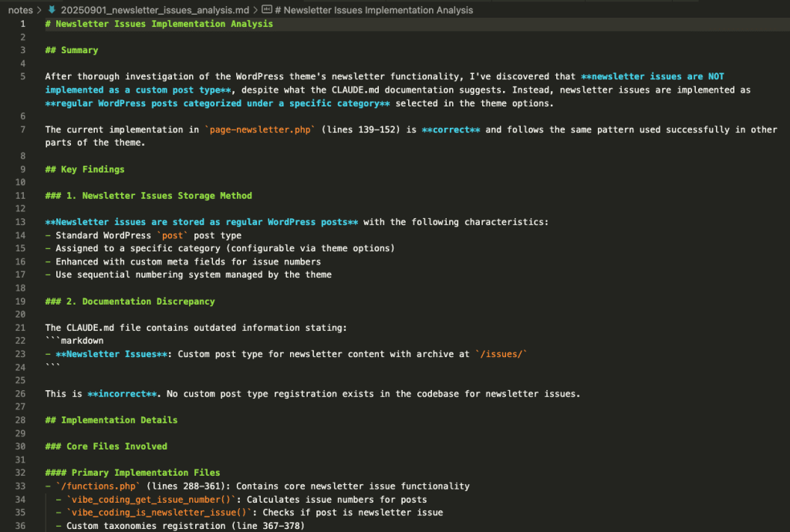
Task: Click '## Implementation Details' heading
Action: [111, 419]
